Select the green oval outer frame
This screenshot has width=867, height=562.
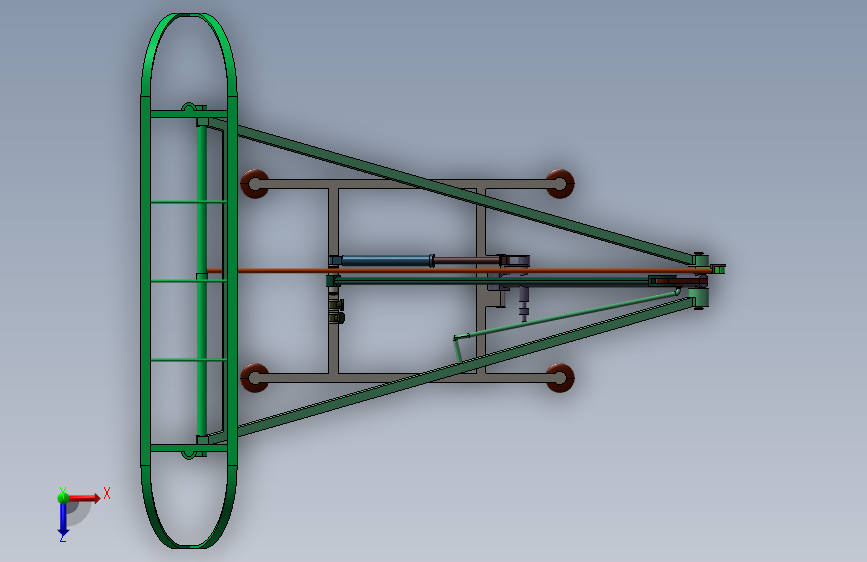coord(189,281)
